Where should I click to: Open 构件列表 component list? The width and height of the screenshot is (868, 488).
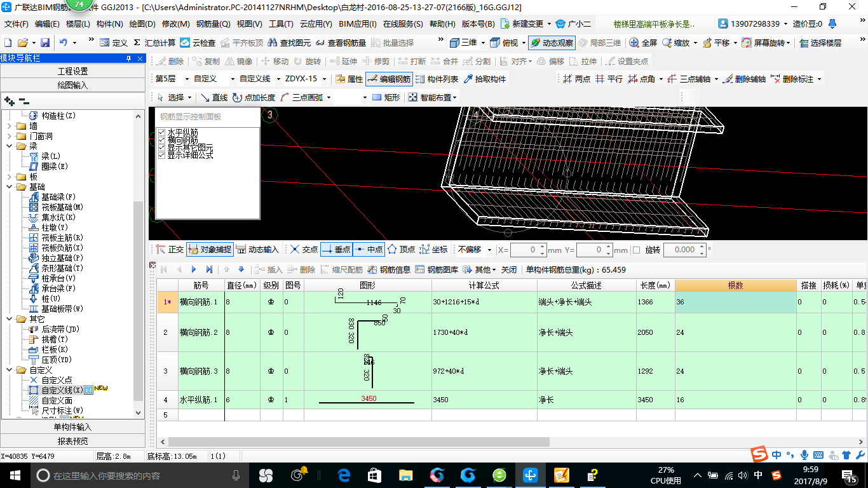point(437,79)
